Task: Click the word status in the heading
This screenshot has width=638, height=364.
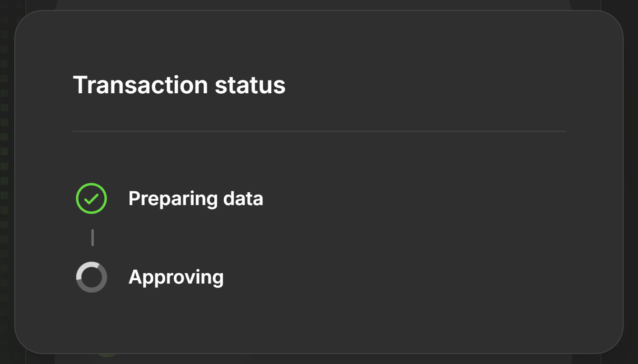Action: (250, 85)
